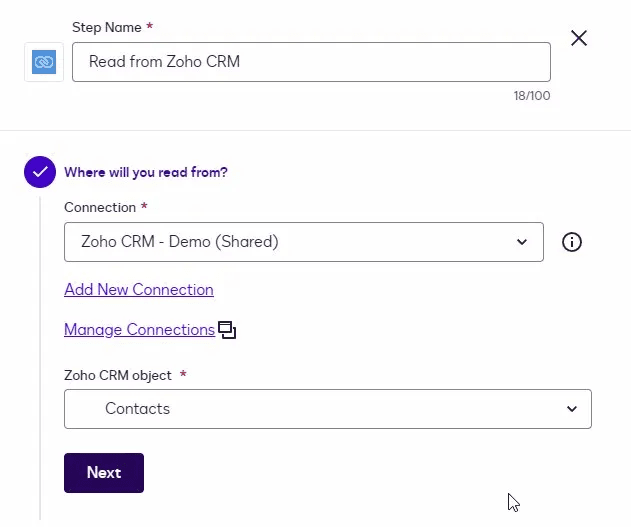This screenshot has width=631, height=527.
Task: Click the chevron arrow in Zoho CRM object dropdown
Action: (x=572, y=409)
